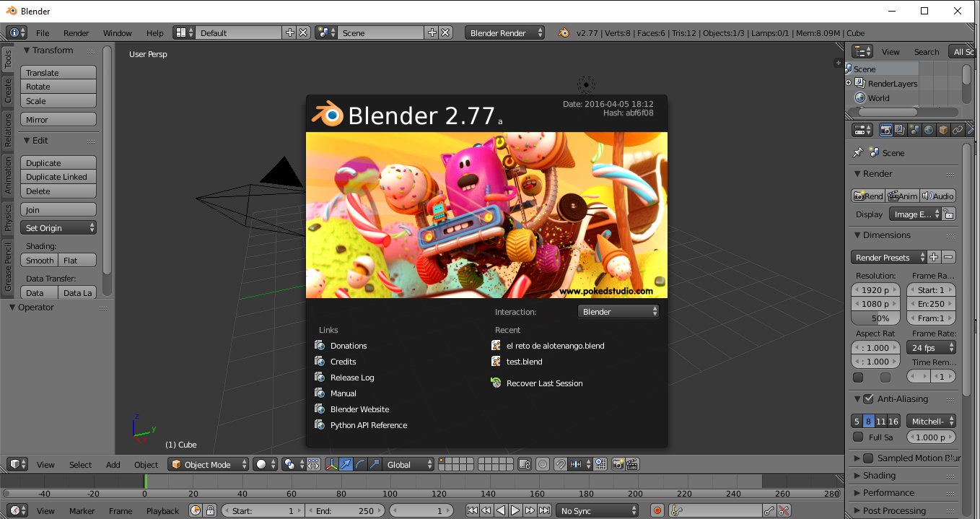Pin the properties context with pin icon
This screenshot has height=519, width=980.
coord(857,152)
